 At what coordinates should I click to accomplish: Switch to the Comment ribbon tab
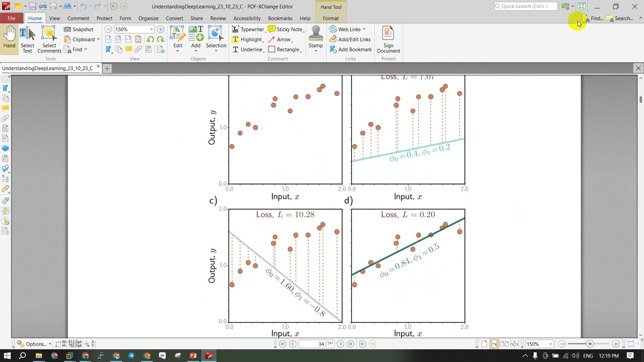(78, 18)
